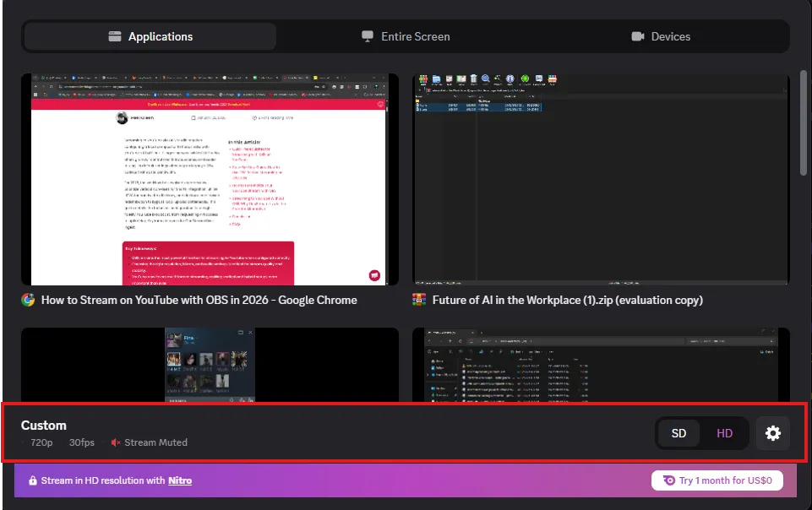Image resolution: width=812 pixels, height=510 pixels.
Task: Open stream settings with the gear icon
Action: coord(772,433)
